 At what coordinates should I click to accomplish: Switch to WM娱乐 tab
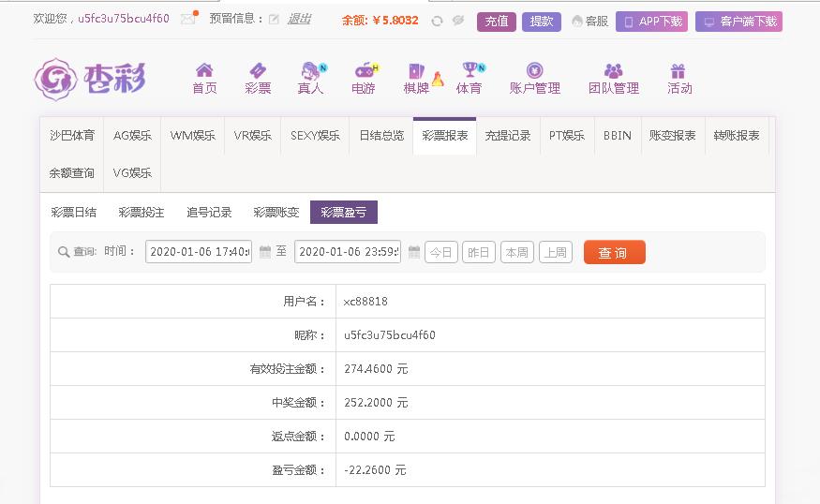tap(192, 136)
